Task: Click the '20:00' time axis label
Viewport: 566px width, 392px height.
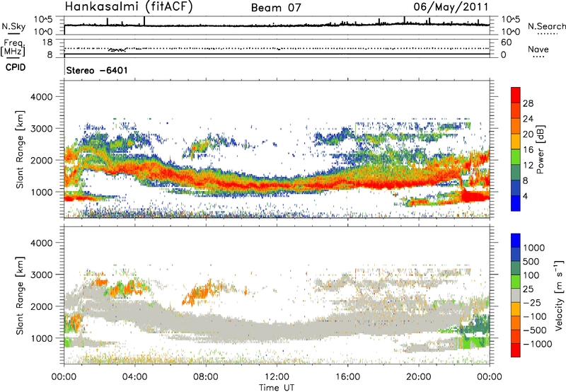Action: click(x=419, y=377)
